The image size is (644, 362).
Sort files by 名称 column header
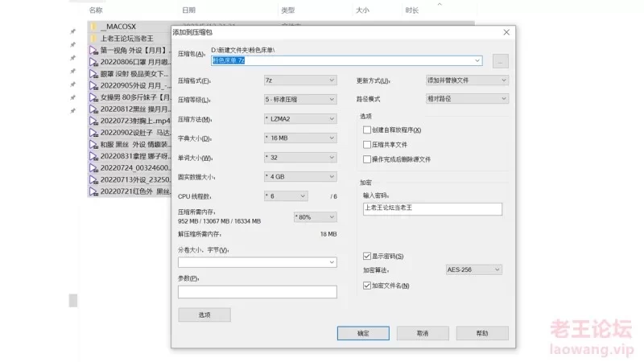(97, 10)
